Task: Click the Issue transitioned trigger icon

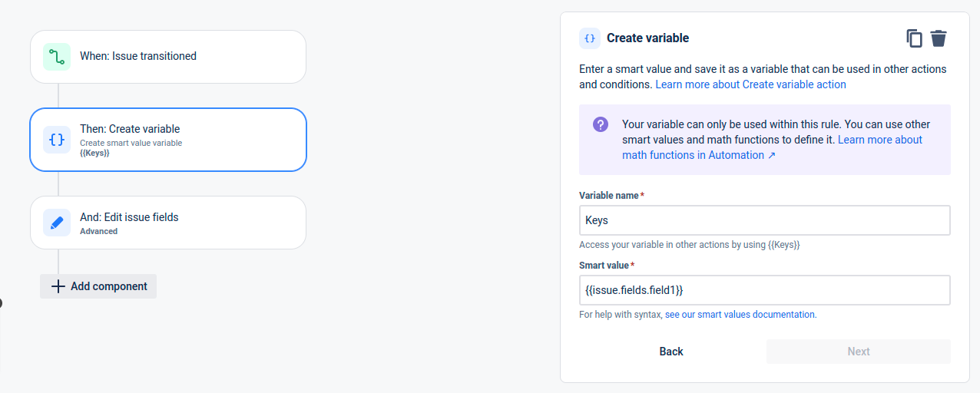Action: [57, 57]
